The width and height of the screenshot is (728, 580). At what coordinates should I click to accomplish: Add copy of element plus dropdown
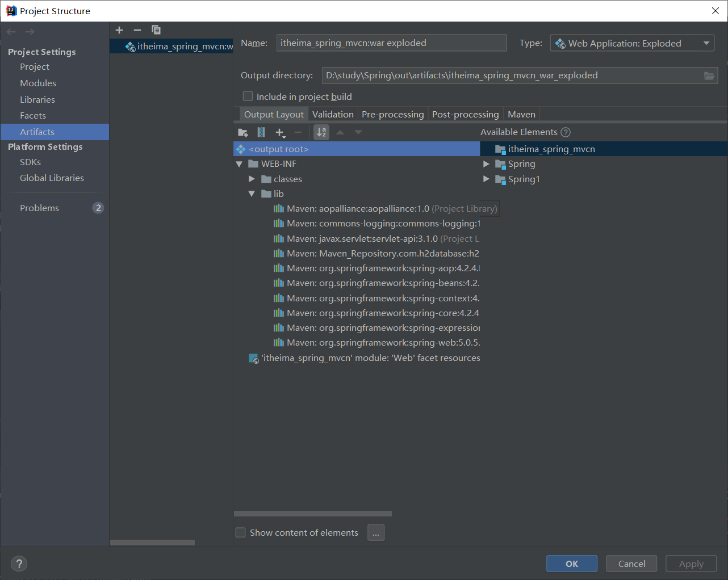tap(280, 132)
